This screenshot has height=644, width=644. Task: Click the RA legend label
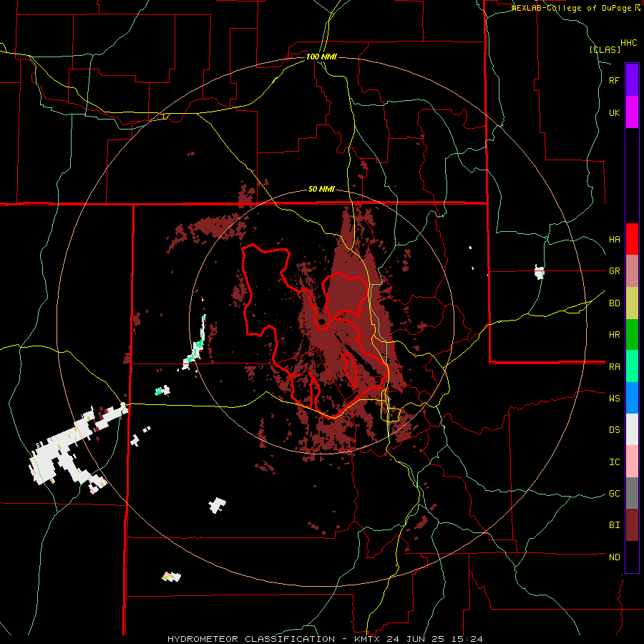(614, 366)
